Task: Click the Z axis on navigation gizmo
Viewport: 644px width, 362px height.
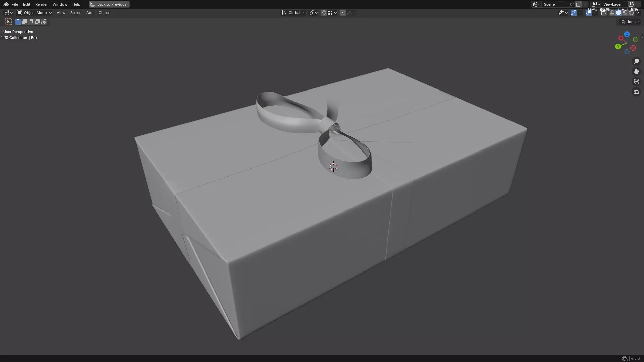Action: coord(627,34)
